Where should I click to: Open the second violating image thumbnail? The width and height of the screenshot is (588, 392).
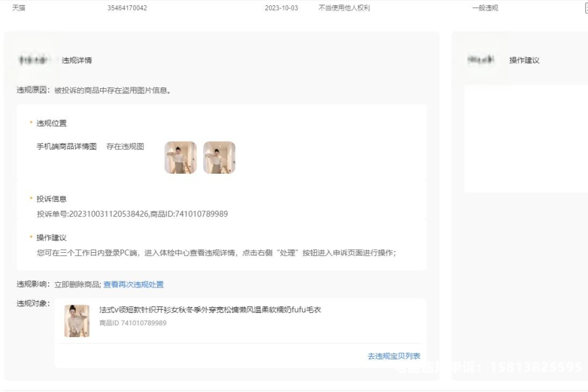pyautogui.click(x=219, y=157)
